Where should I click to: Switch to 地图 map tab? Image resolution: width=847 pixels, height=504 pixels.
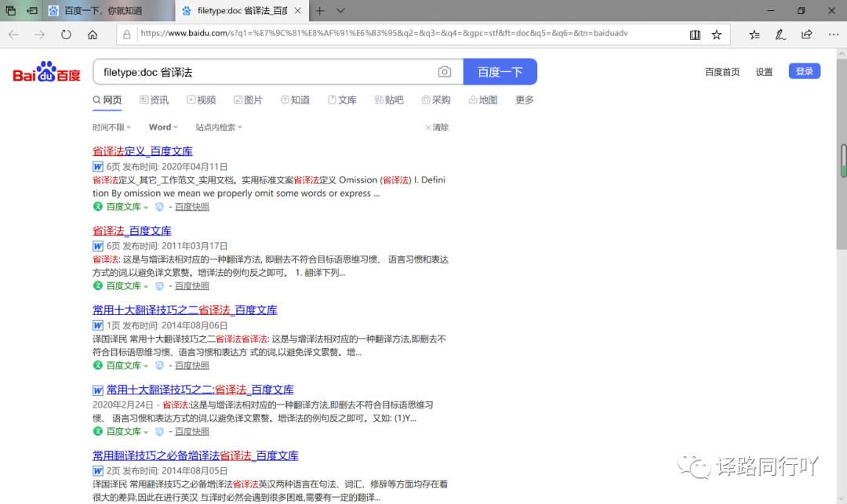tap(483, 100)
